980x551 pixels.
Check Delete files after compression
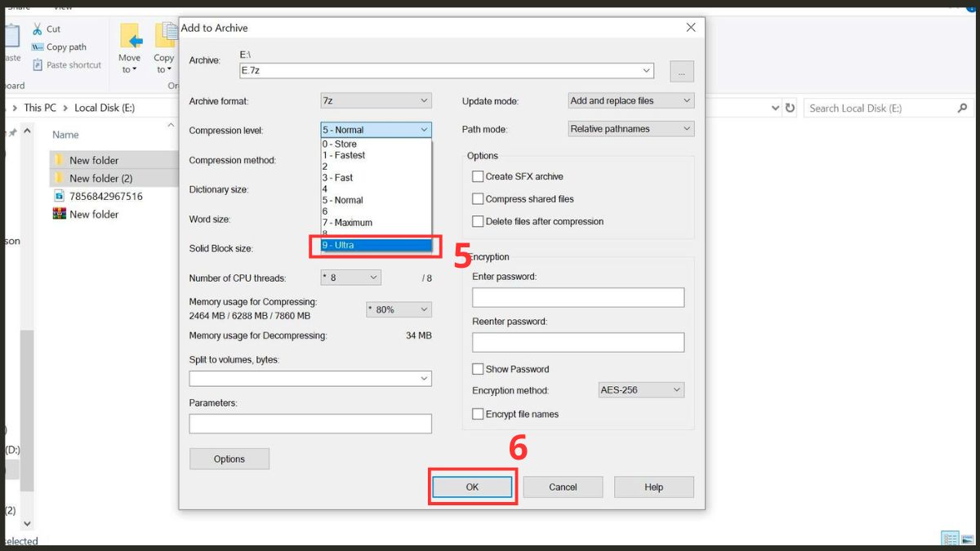click(x=478, y=221)
